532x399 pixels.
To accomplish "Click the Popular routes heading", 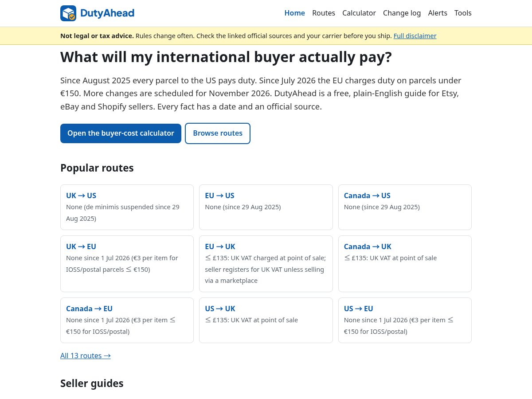I will click(x=97, y=168).
